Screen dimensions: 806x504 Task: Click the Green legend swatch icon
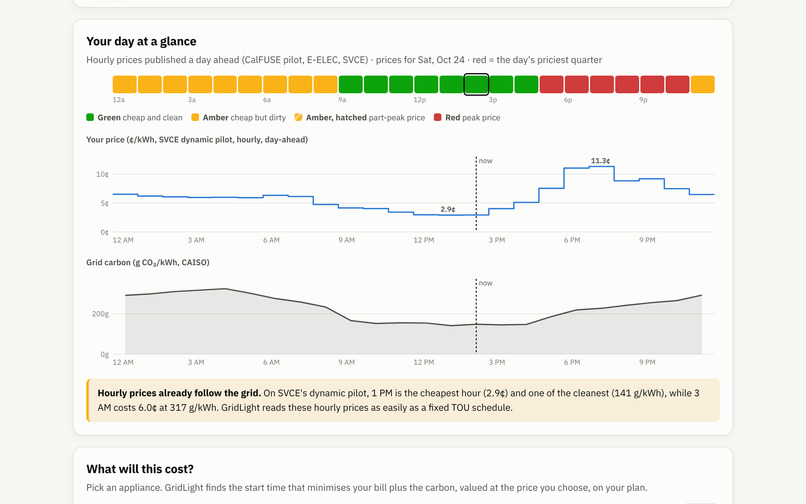point(90,117)
